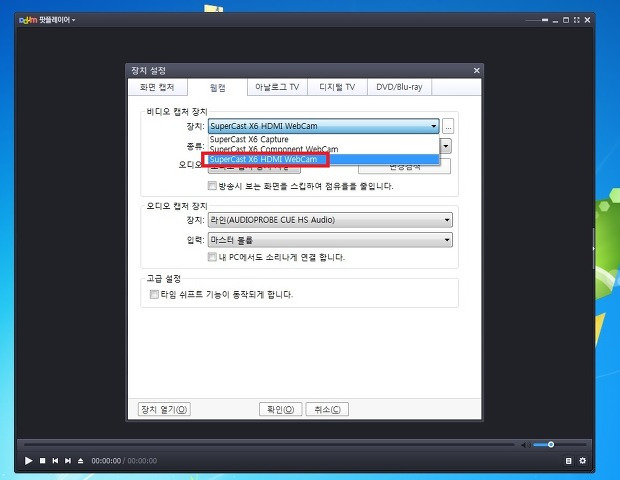Collapse the video device dropdown

(x=434, y=126)
